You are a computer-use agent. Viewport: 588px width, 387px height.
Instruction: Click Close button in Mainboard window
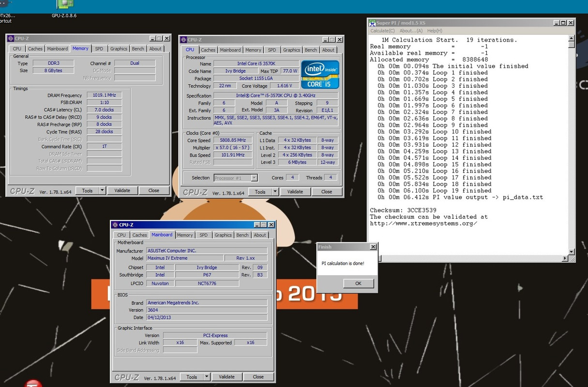[258, 377]
